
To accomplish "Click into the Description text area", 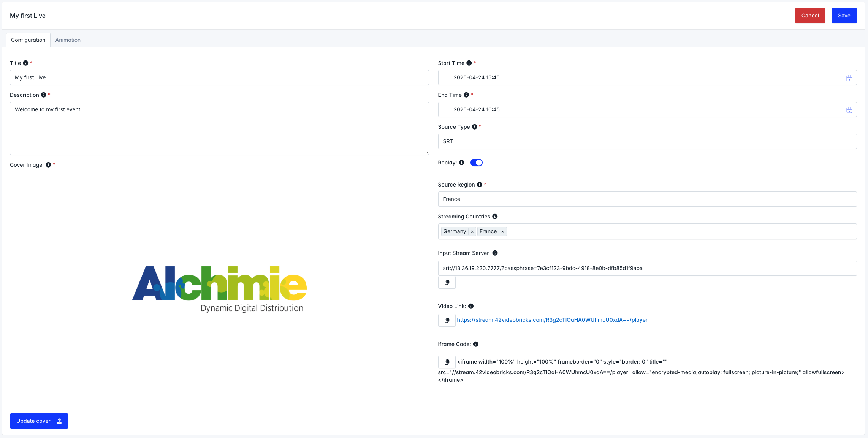I will [219, 128].
